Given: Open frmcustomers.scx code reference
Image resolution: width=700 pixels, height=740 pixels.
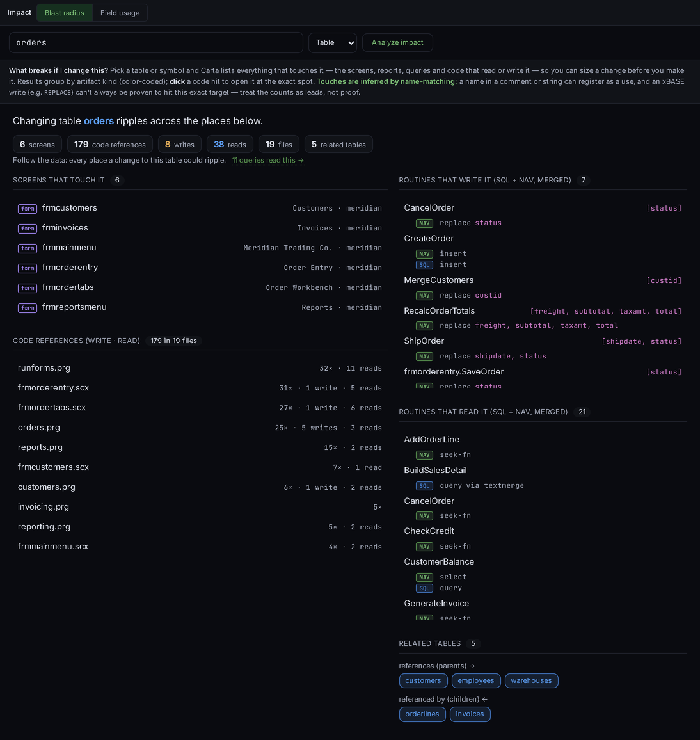Looking at the screenshot, I should (x=200, y=467).
